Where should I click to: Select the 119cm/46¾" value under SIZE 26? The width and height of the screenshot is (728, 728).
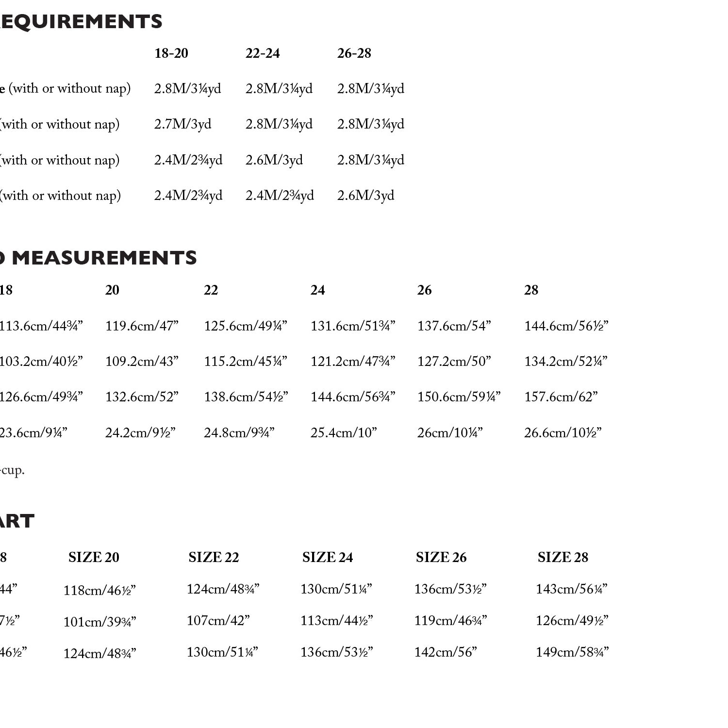click(x=450, y=621)
